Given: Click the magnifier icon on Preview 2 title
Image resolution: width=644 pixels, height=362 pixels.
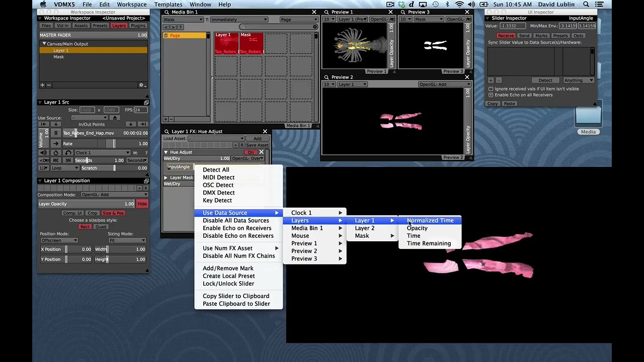Looking at the screenshot, I should (x=327, y=77).
